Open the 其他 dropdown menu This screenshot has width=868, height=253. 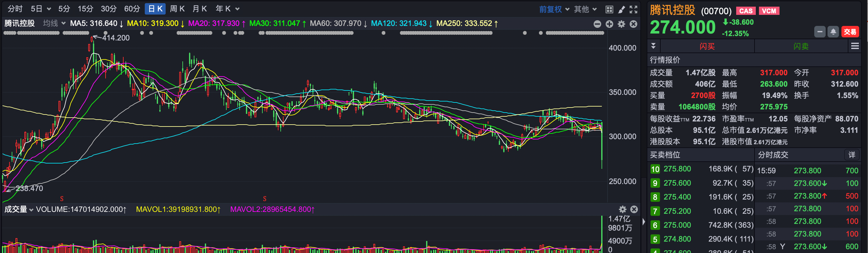pyautogui.click(x=585, y=9)
